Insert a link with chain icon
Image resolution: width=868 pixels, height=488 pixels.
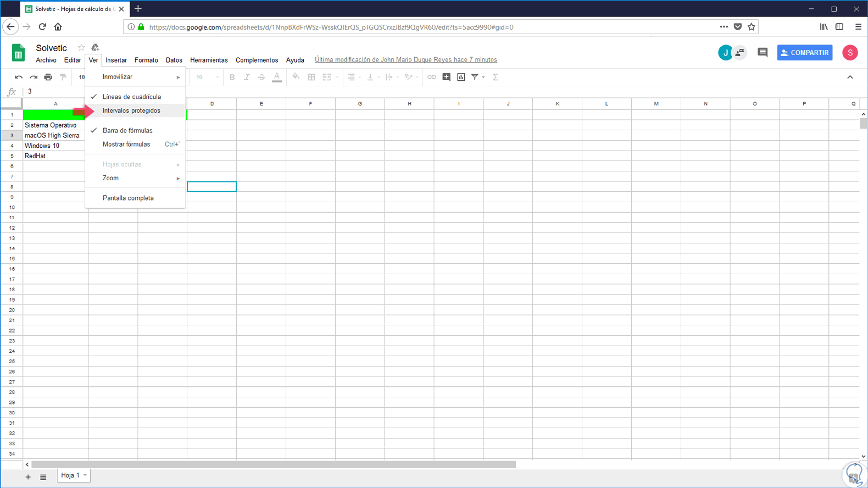432,77
